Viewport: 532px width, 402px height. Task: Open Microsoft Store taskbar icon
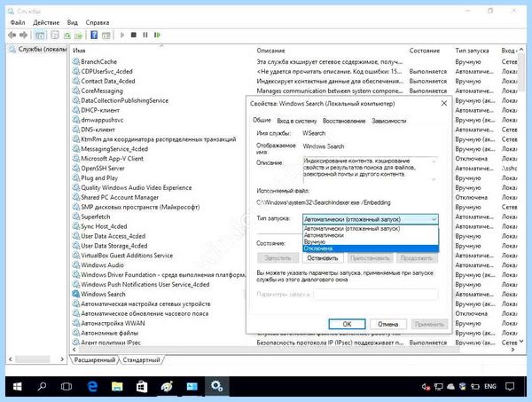point(142,386)
